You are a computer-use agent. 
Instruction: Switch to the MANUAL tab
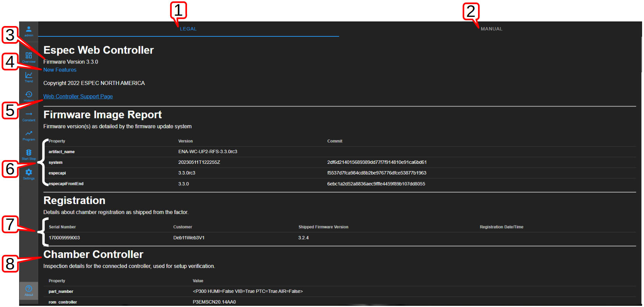pyautogui.click(x=491, y=29)
